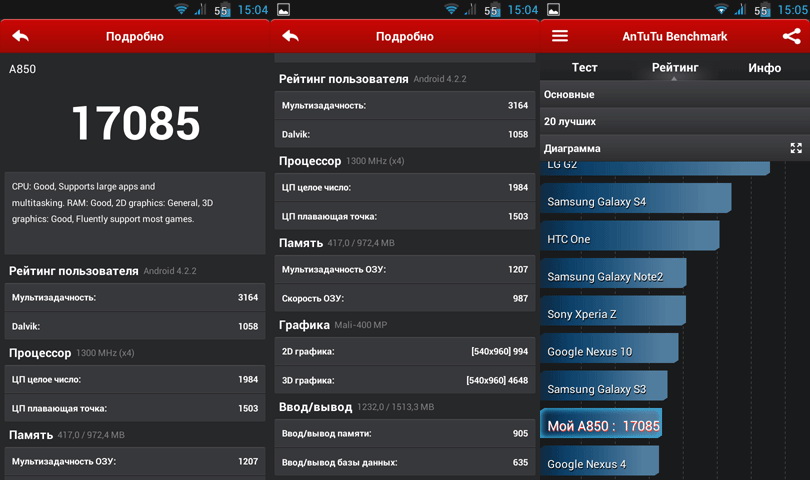The width and height of the screenshot is (810, 480).
Task: Select the Sony Xperia Z chart bar
Action: pos(613,311)
